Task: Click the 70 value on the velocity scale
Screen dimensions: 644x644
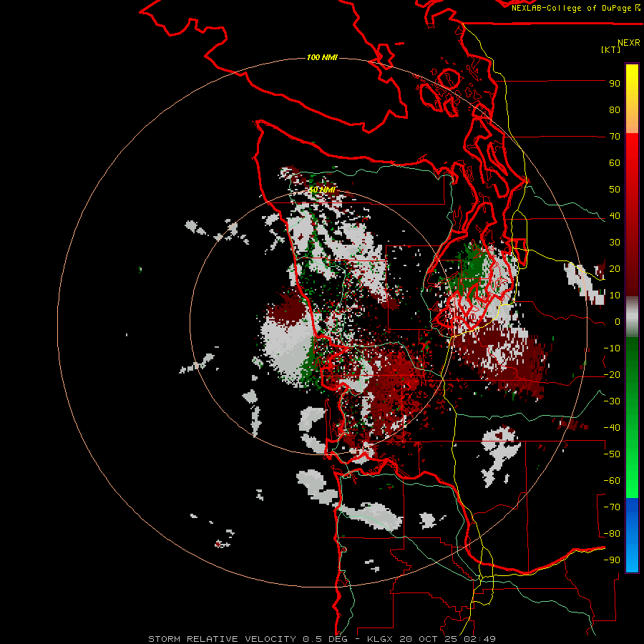Action: (x=615, y=137)
